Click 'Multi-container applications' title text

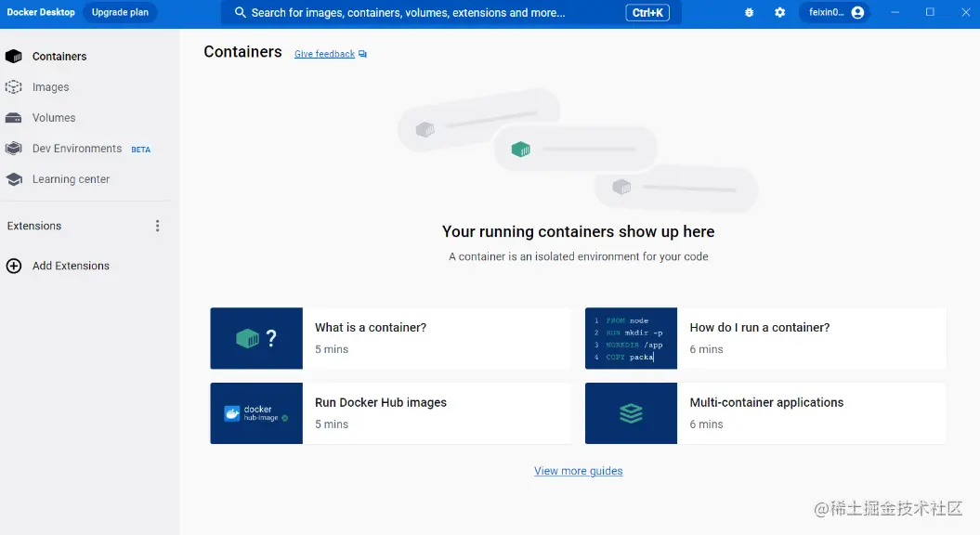(766, 402)
